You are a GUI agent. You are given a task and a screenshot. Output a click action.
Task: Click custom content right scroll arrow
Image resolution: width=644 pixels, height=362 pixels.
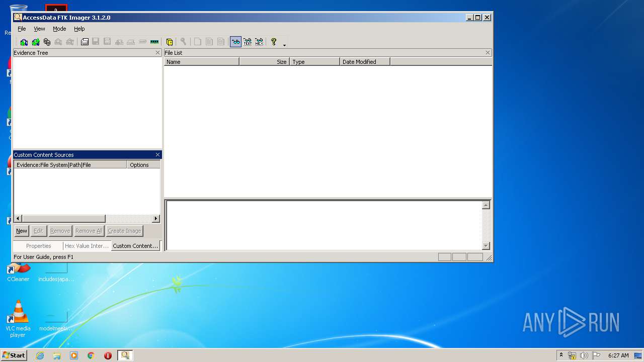[156, 219]
